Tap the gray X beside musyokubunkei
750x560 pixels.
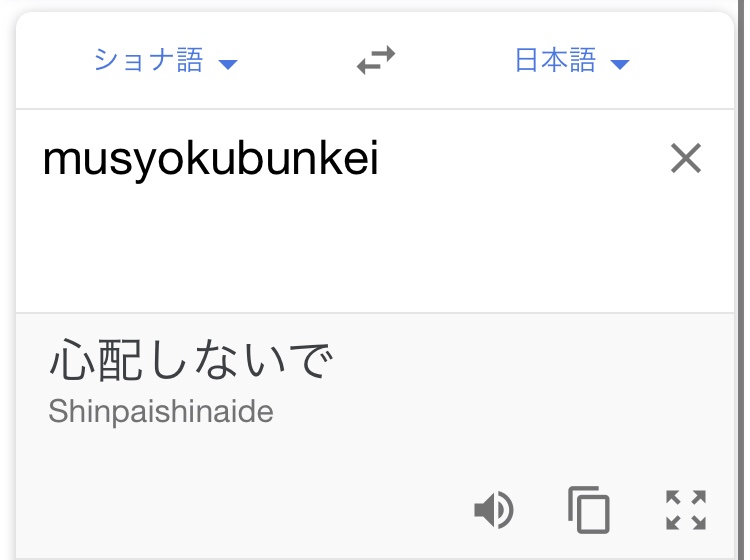686,158
